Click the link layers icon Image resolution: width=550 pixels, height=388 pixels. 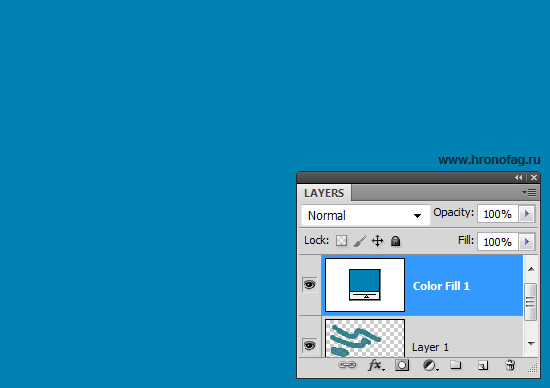click(x=347, y=365)
